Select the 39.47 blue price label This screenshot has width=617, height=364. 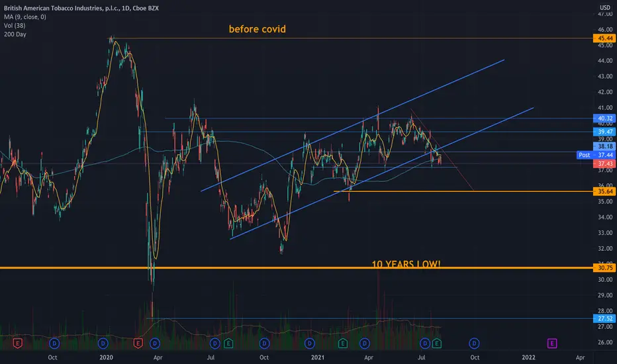[604, 132]
